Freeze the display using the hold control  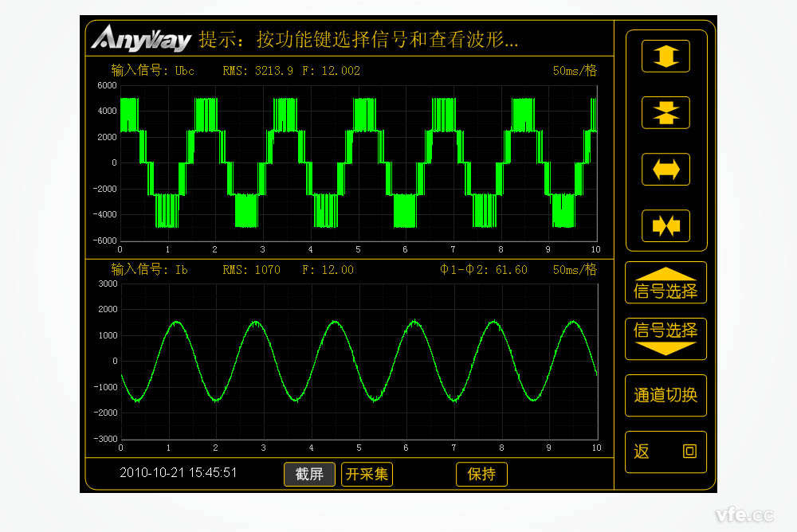pyautogui.click(x=481, y=474)
